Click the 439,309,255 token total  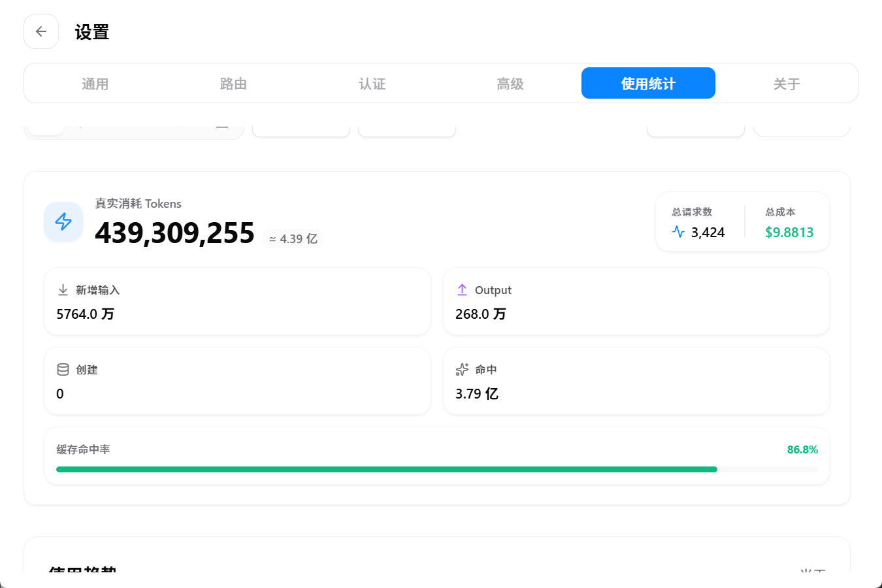click(x=174, y=233)
